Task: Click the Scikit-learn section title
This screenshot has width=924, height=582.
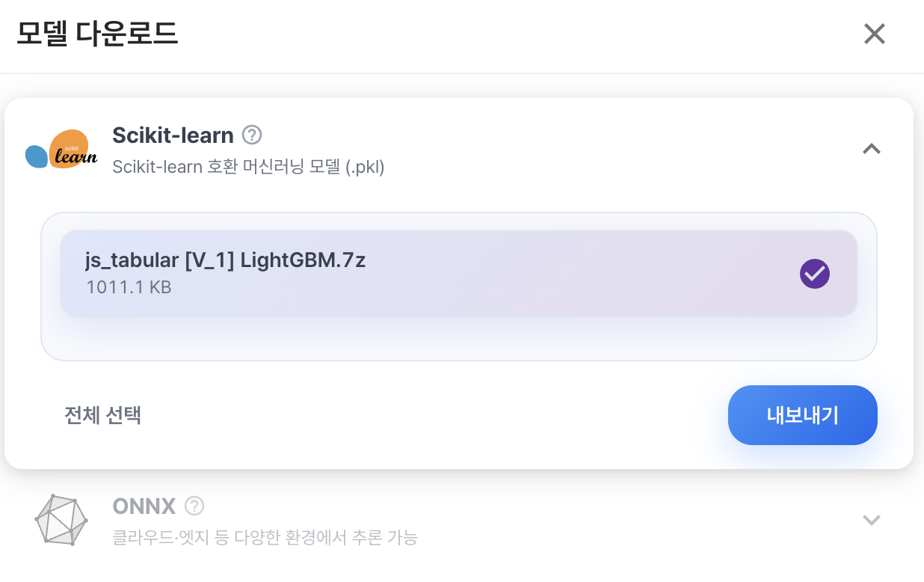Action: [173, 135]
